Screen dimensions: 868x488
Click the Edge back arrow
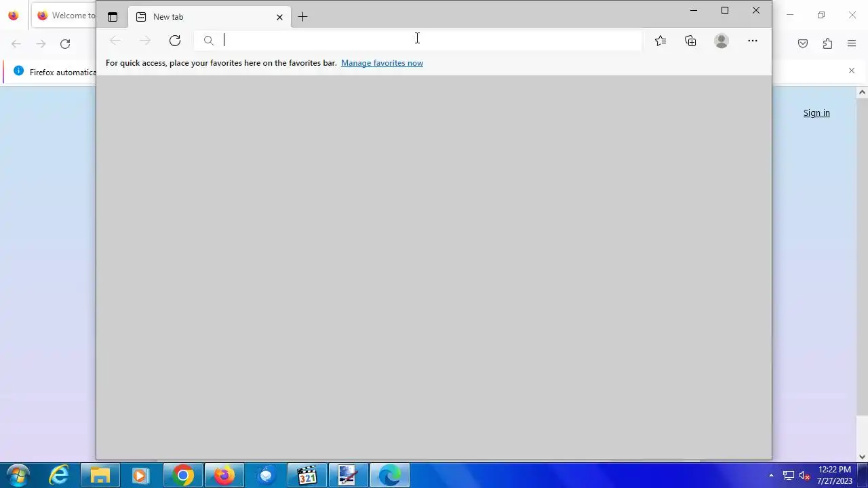click(115, 41)
